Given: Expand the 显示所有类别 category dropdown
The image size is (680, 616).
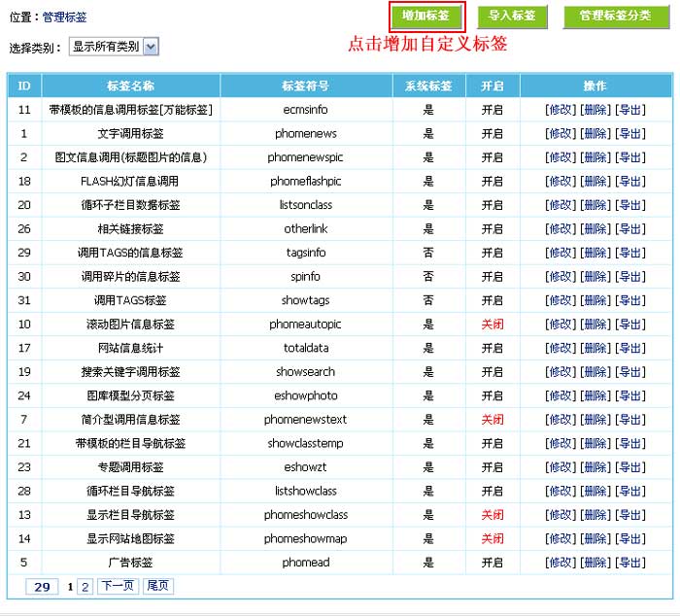Looking at the screenshot, I should (114, 47).
